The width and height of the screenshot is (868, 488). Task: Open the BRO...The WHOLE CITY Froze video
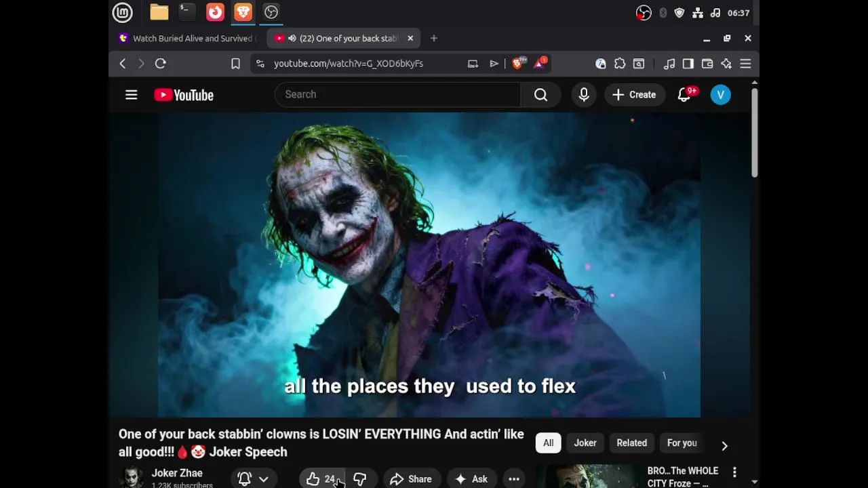pos(683,476)
